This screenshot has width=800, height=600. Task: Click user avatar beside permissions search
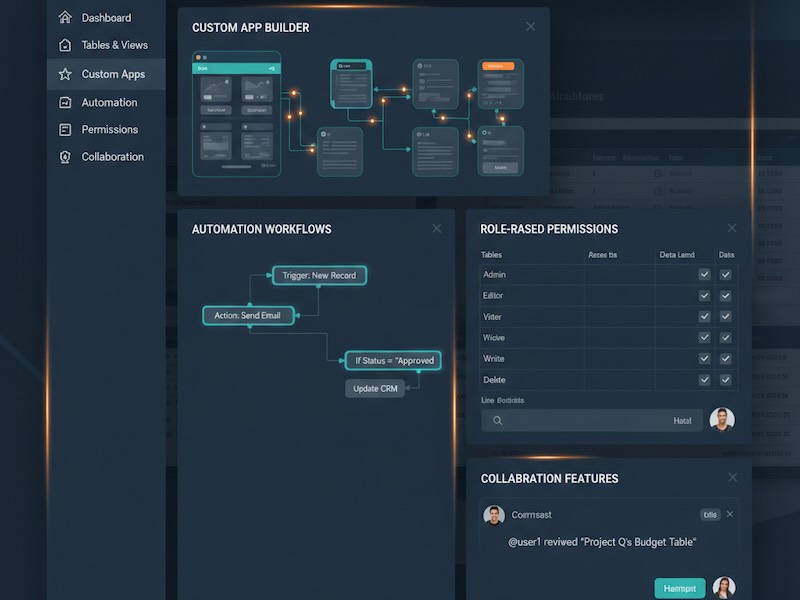point(722,419)
